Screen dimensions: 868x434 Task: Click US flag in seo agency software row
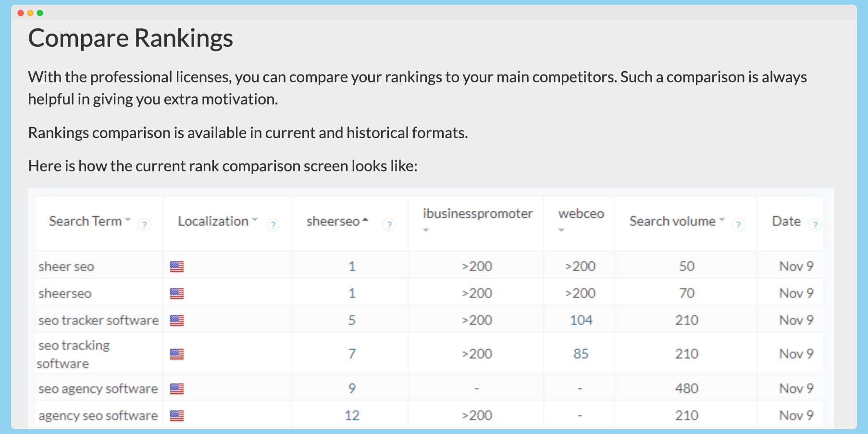click(177, 389)
